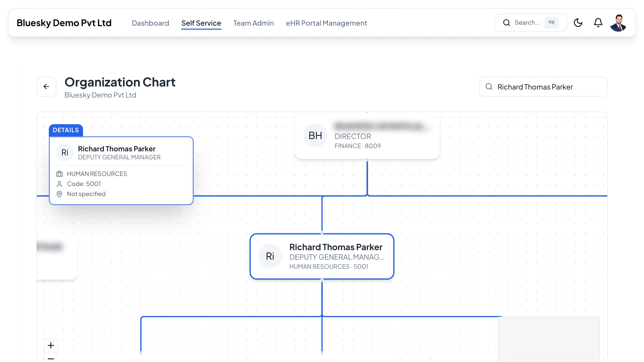This screenshot has height=362, width=644.
Task: Click 'Code: 5001' in details card
Action: click(84, 184)
